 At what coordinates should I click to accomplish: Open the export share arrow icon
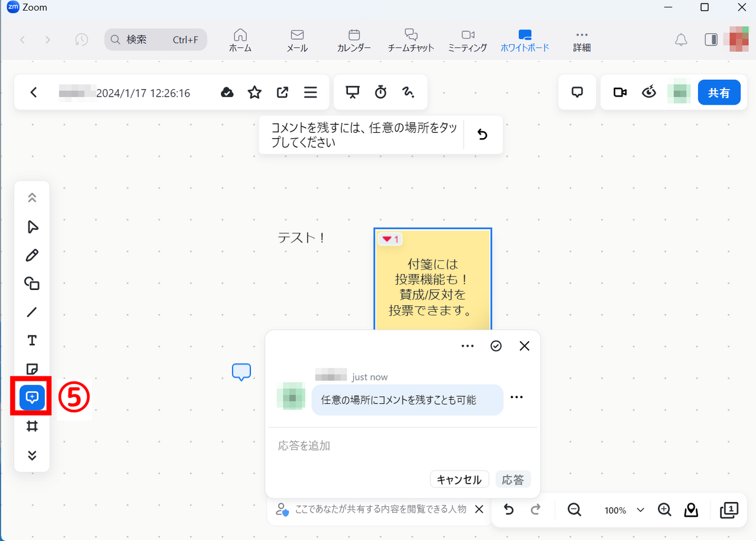click(282, 93)
